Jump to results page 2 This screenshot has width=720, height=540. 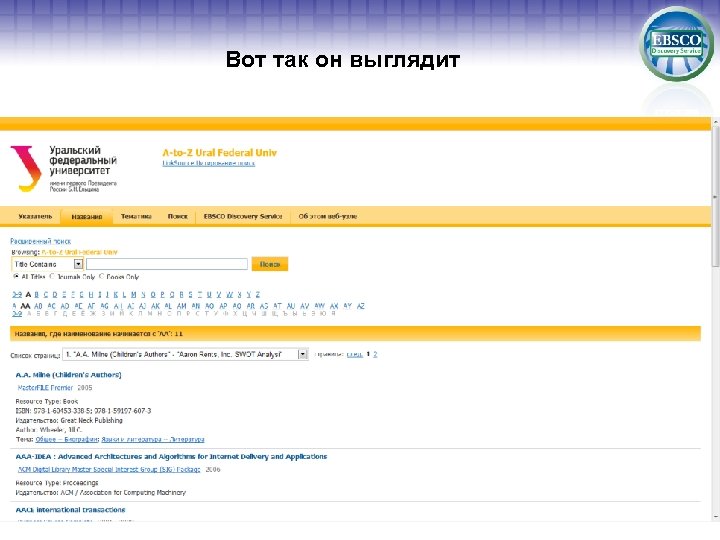click(375, 354)
